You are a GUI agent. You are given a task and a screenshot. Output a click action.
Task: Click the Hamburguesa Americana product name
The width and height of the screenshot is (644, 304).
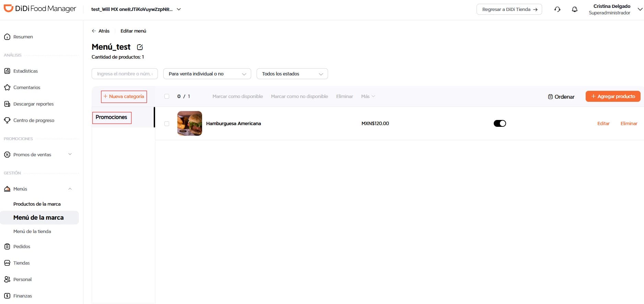234,123
